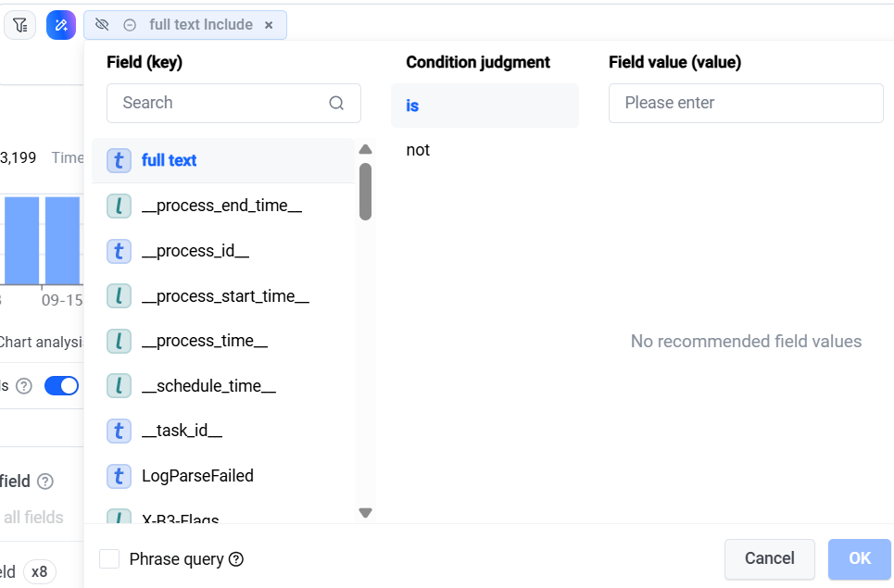This screenshot has height=588, width=894.
Task: Select the LogParseFailed field
Action: tap(223, 476)
